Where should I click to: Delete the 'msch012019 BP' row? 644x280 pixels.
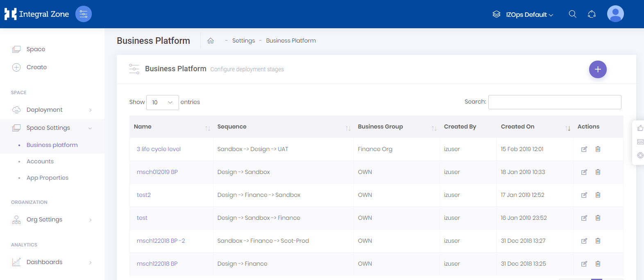(x=598, y=172)
